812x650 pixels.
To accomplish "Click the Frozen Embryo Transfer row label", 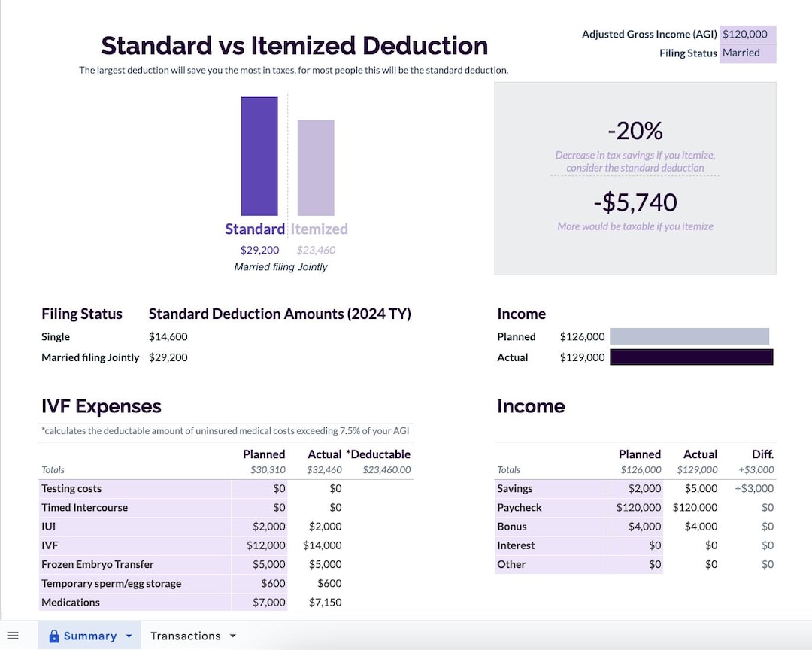I will pyautogui.click(x=98, y=564).
